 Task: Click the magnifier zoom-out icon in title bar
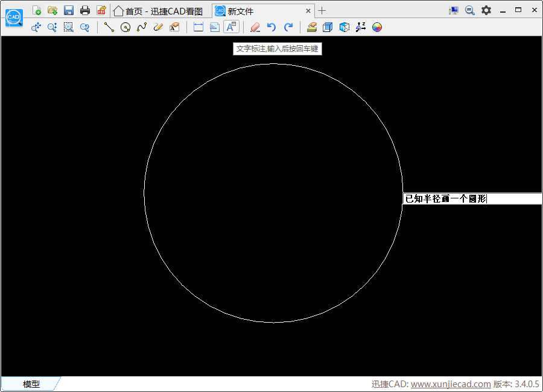click(469, 10)
